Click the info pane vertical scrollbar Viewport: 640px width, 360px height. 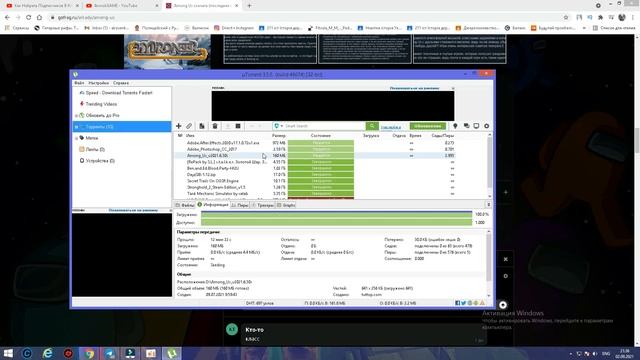489,263
